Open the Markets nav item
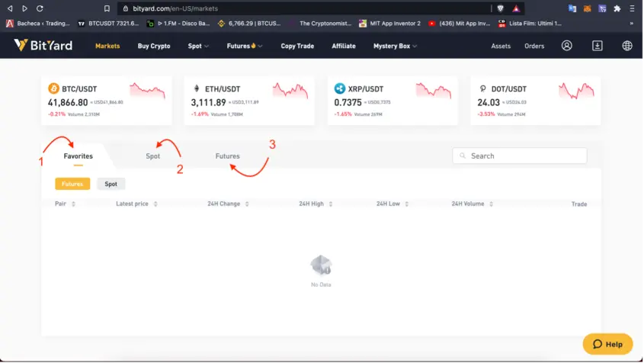Image resolution: width=644 pixels, height=363 pixels. (107, 46)
